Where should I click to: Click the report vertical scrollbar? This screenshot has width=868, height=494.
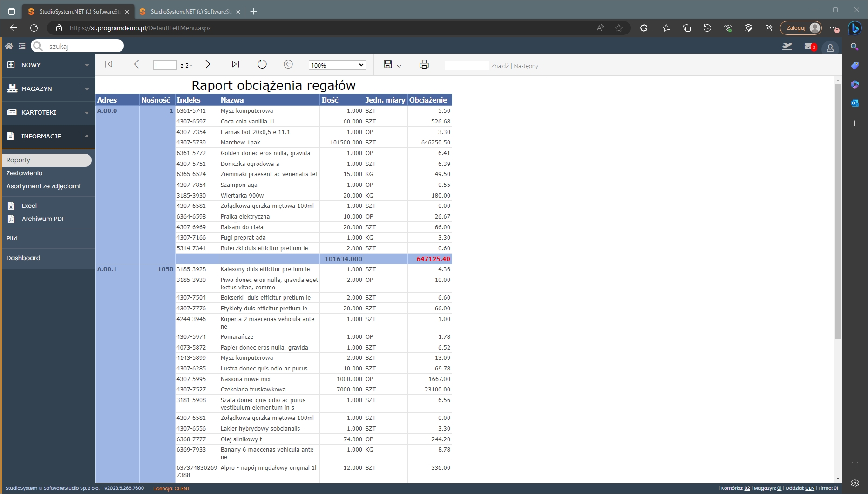838,210
